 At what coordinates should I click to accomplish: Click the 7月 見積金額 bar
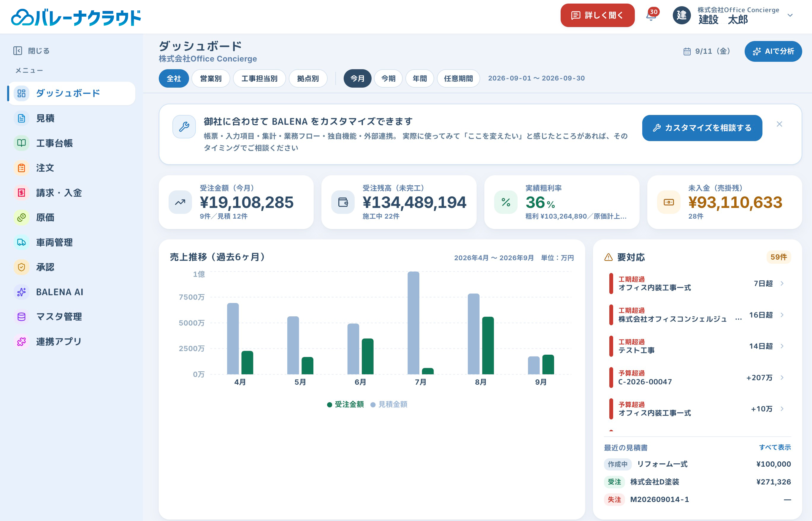413,323
